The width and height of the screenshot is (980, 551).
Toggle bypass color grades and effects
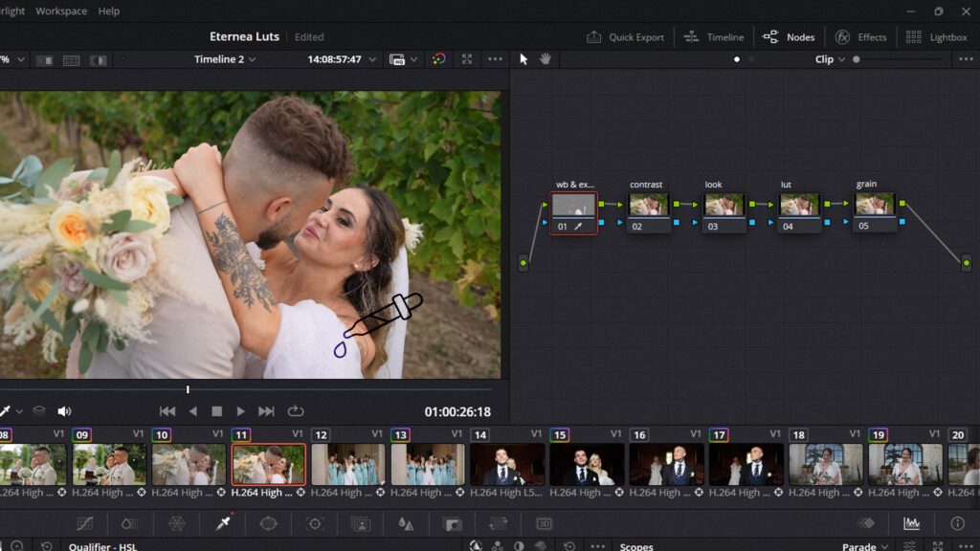438,59
